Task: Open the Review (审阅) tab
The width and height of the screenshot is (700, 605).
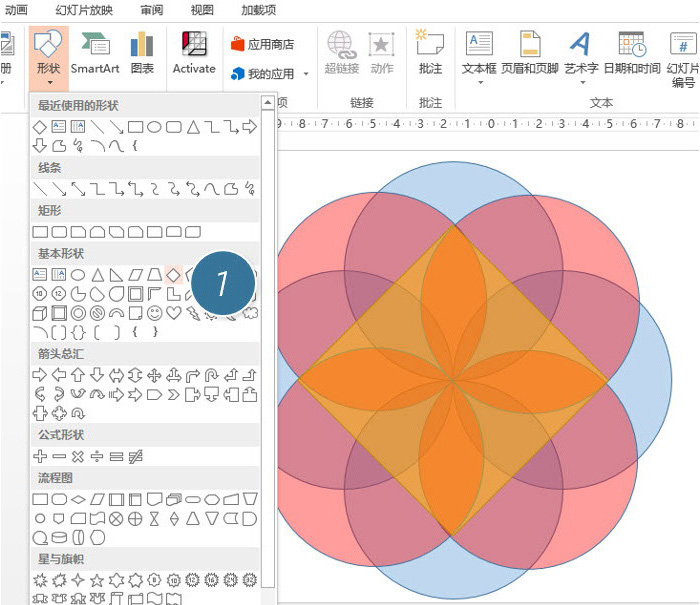Action: [152, 10]
